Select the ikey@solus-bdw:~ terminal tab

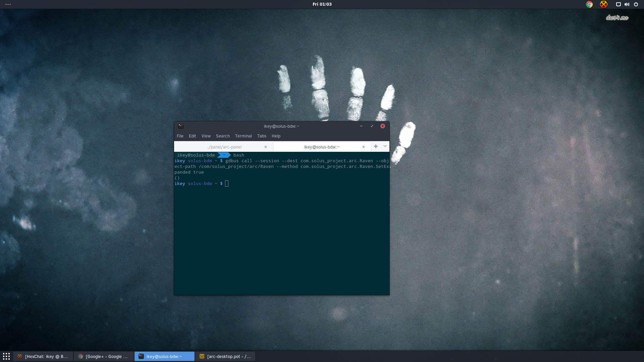[x=322, y=147]
